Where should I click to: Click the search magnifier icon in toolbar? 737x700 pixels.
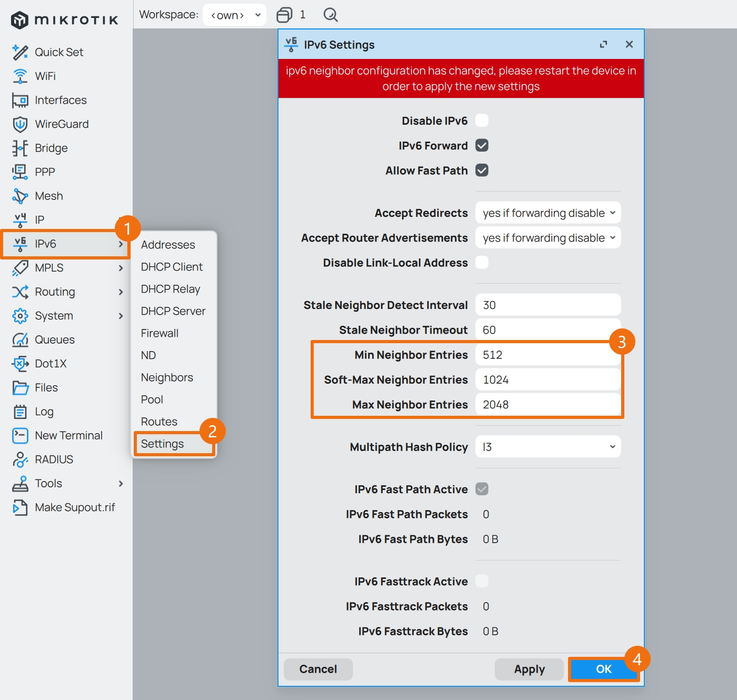330,15
